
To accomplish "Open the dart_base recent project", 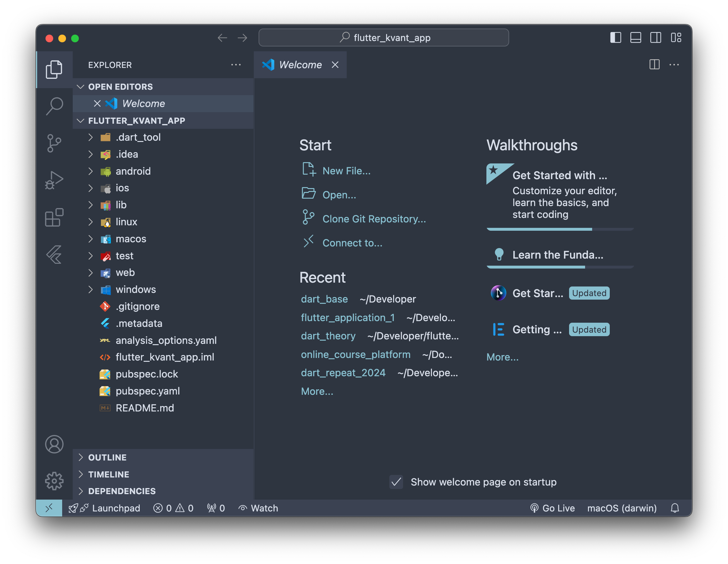I will coord(324,299).
